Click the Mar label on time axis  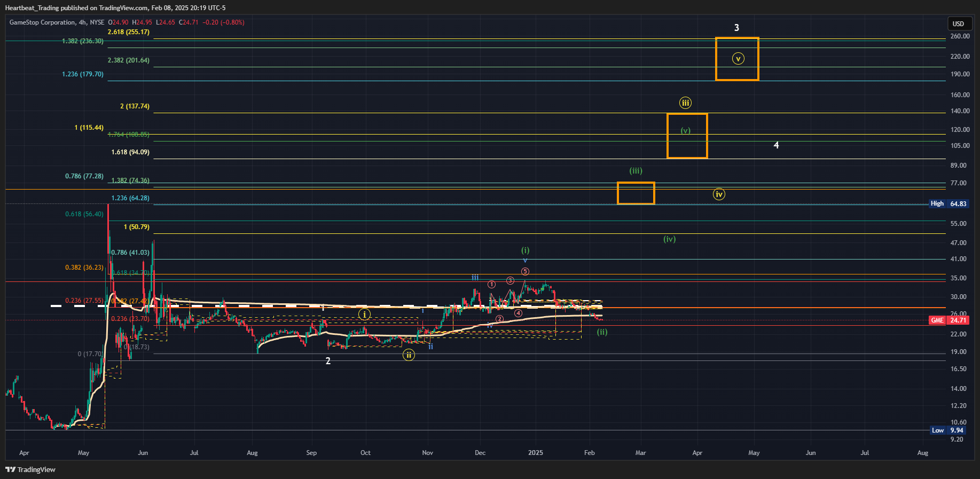640,453
